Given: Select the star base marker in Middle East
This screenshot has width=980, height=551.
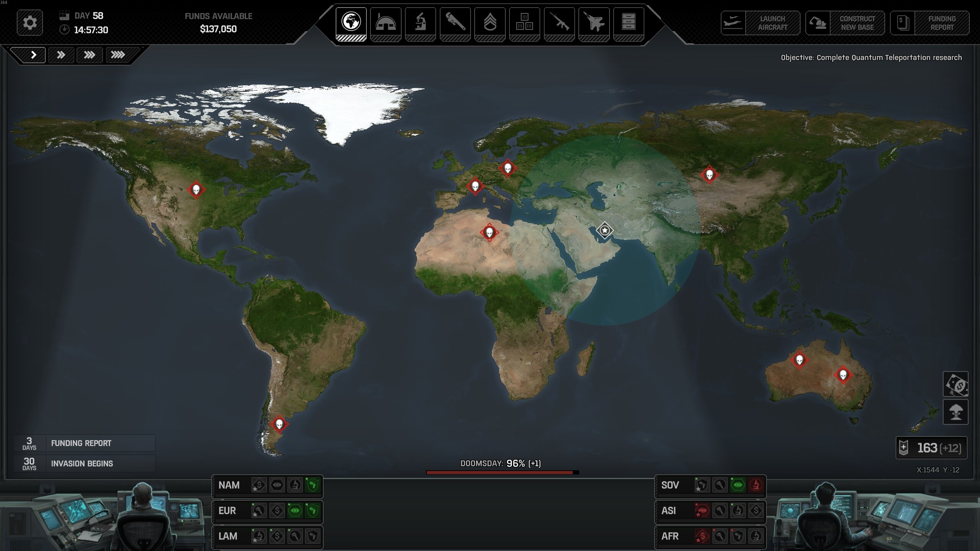Looking at the screenshot, I should (x=604, y=230).
